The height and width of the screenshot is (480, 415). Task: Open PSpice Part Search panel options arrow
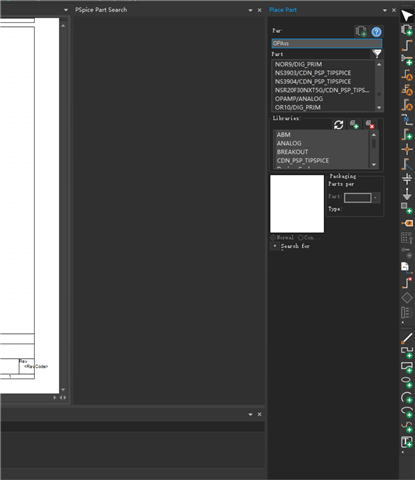click(250, 10)
